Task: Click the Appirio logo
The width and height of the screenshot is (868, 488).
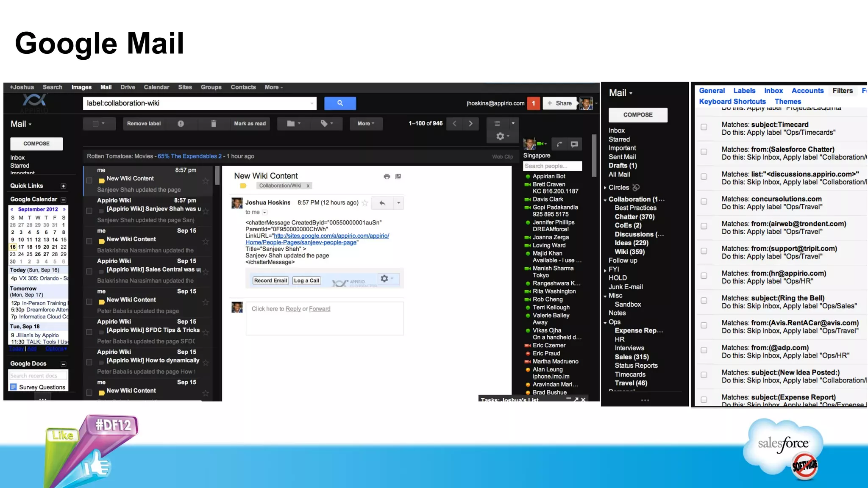Action: click(35, 103)
